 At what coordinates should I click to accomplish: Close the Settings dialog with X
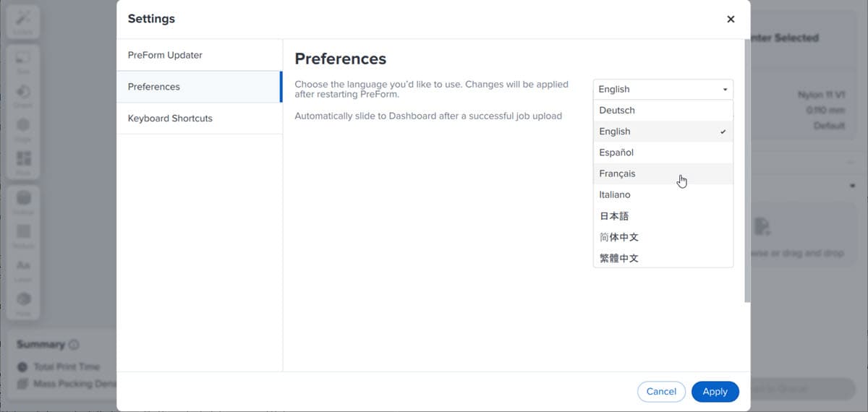click(731, 20)
